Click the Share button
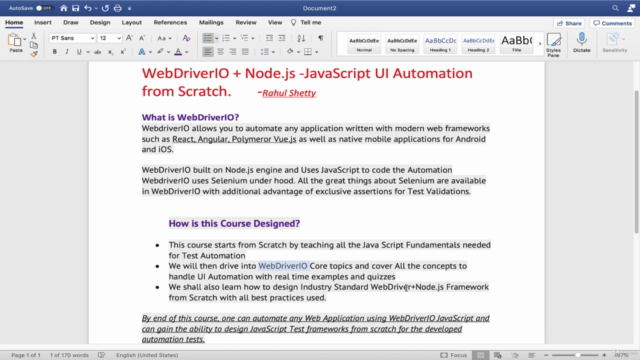The height and width of the screenshot is (360, 640). click(569, 23)
